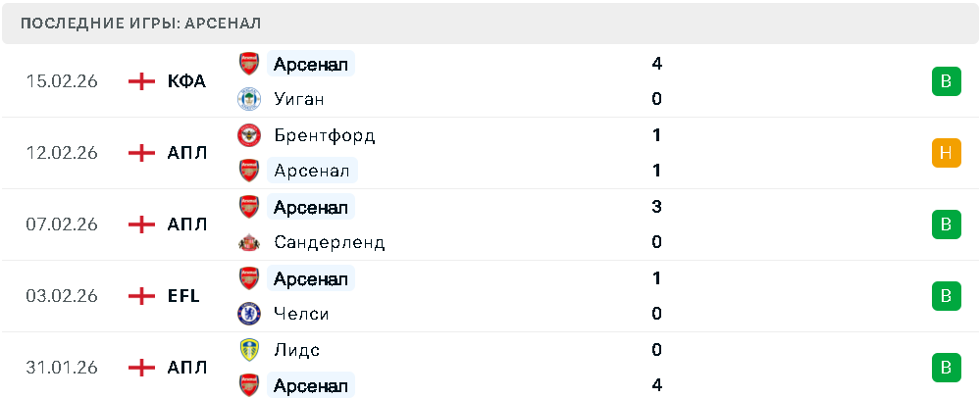Select the Челси team name

click(x=301, y=314)
